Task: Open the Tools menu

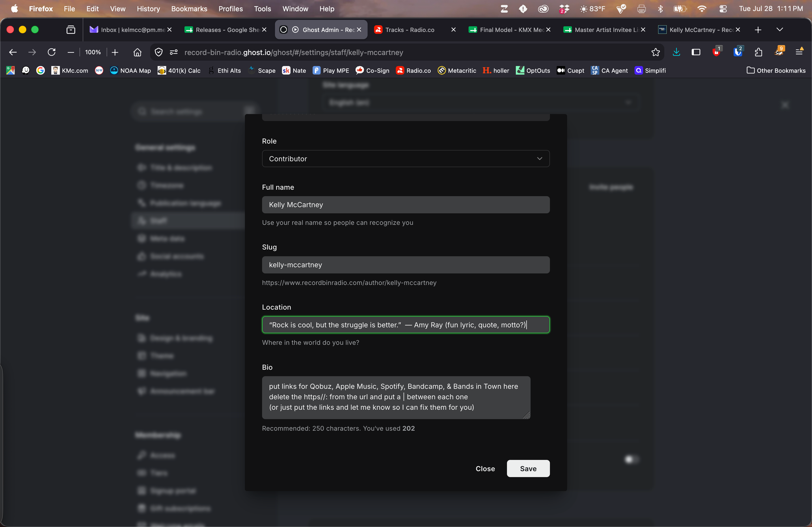Action: point(262,9)
